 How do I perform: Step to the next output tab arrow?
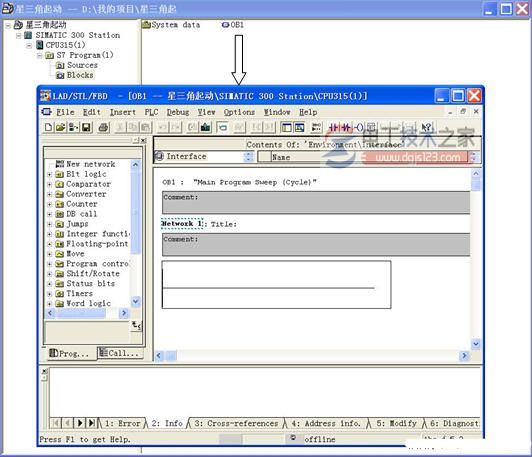[80, 423]
